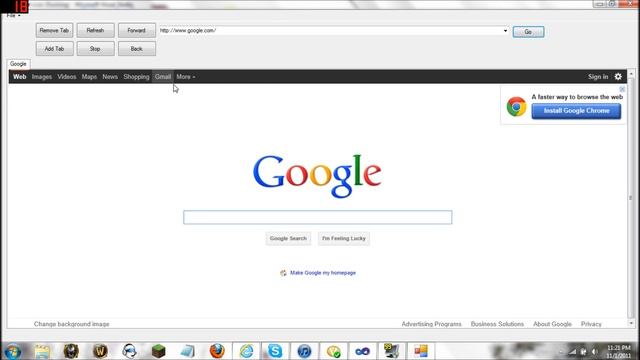Image resolution: width=640 pixels, height=360 pixels.
Task: Close the Chrome promotion box
Action: 622,89
